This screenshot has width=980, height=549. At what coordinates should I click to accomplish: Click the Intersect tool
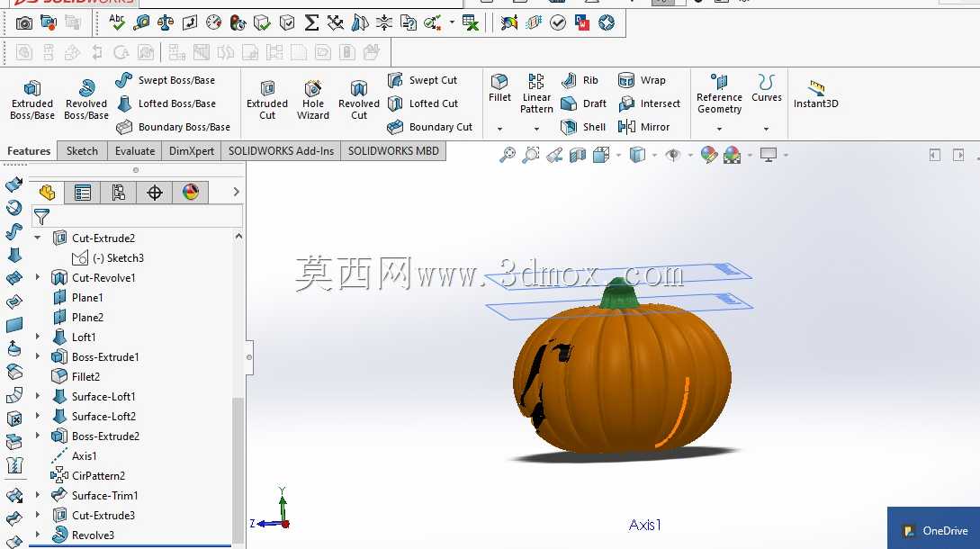649,103
